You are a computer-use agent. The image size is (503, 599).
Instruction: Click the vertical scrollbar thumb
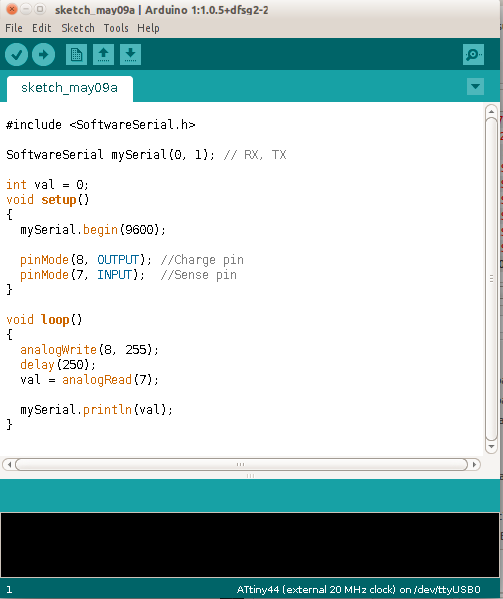pyautogui.click(x=491, y=279)
